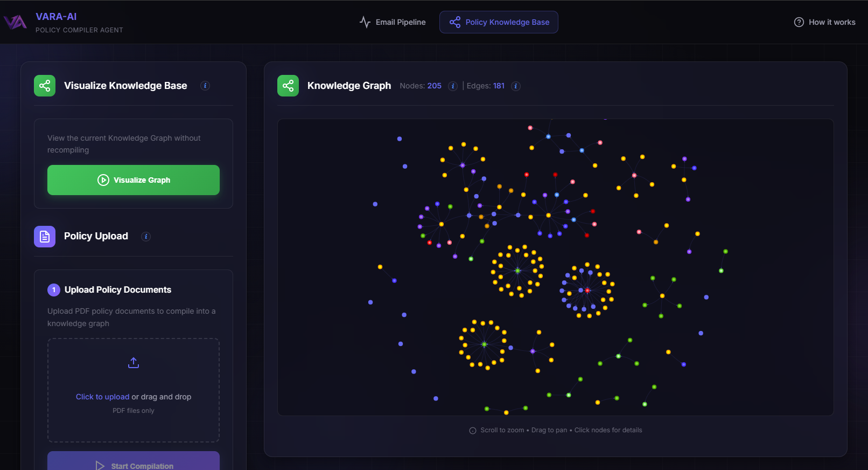Click the question mark help icon
The image size is (868, 470).
(x=799, y=22)
